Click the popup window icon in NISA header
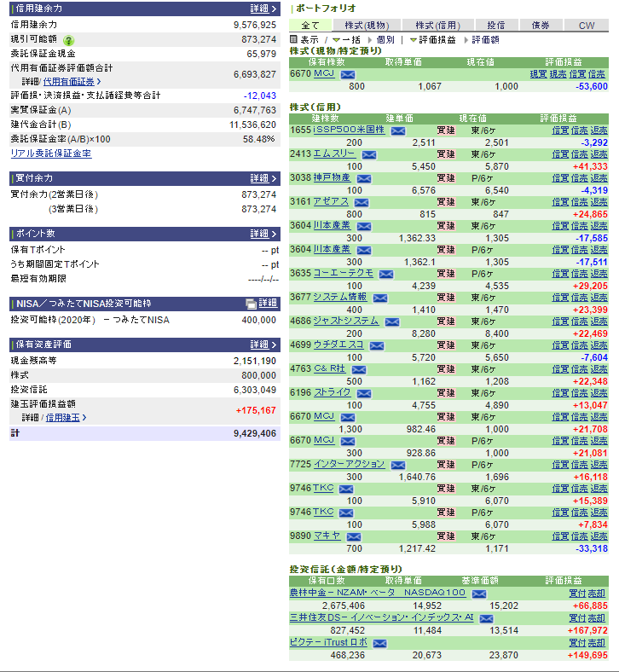Screen dimensions: 619x672 251,304
